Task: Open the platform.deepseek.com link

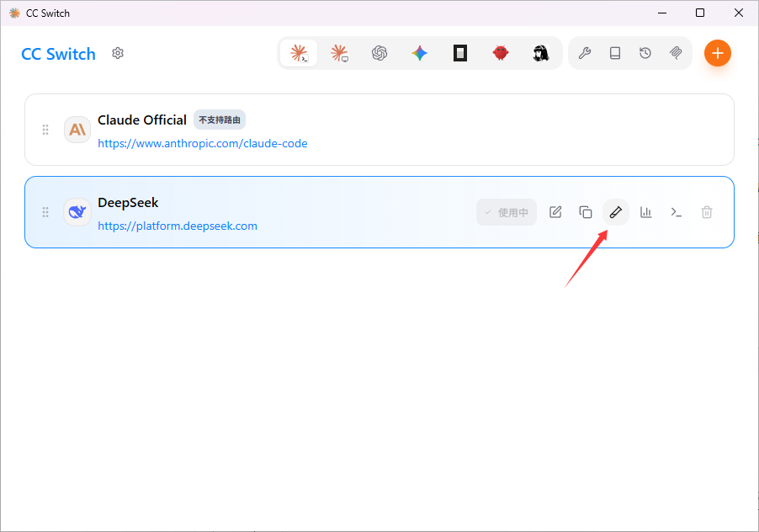Action: (x=178, y=226)
